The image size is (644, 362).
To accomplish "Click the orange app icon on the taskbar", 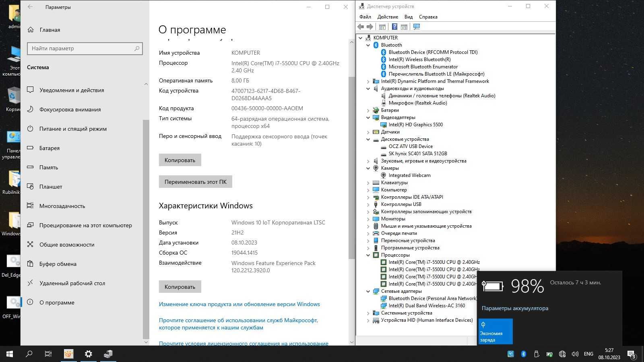I will click(x=69, y=354).
